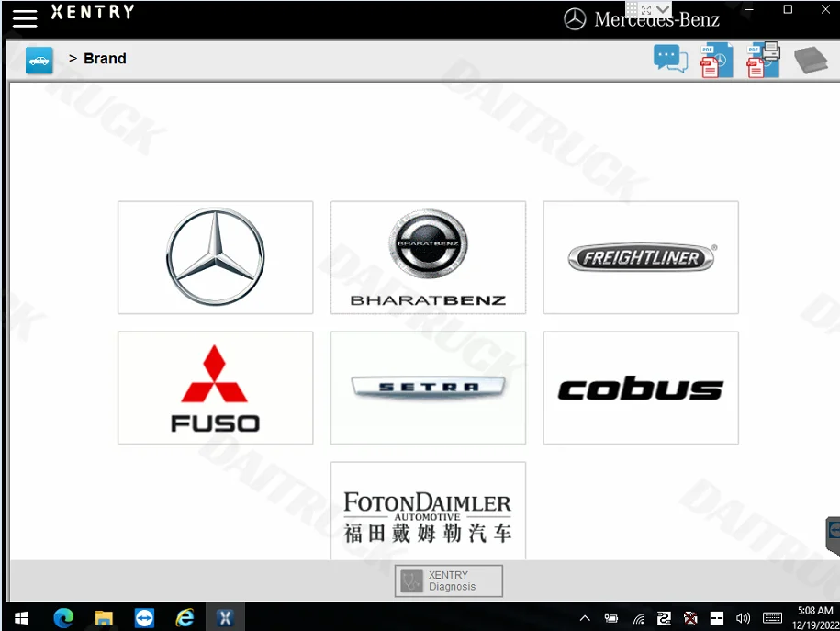The image size is (840, 631).
Task: Select the BharatBenz brand tile
Action: pos(428,257)
